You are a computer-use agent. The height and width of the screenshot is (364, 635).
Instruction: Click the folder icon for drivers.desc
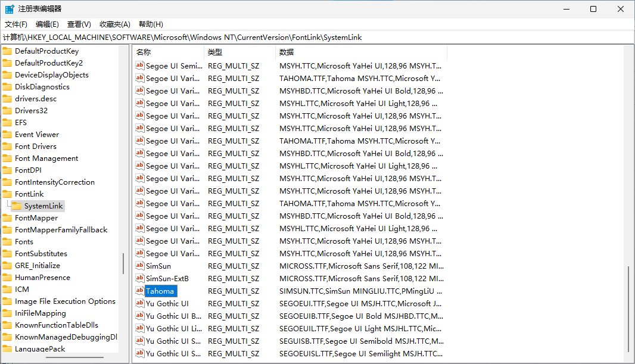7,99
